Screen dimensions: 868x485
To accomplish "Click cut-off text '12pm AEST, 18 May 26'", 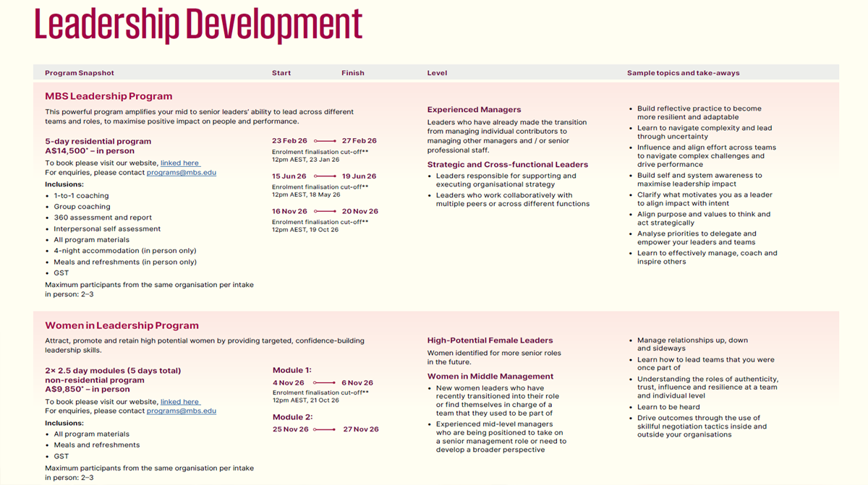I will (x=306, y=195).
